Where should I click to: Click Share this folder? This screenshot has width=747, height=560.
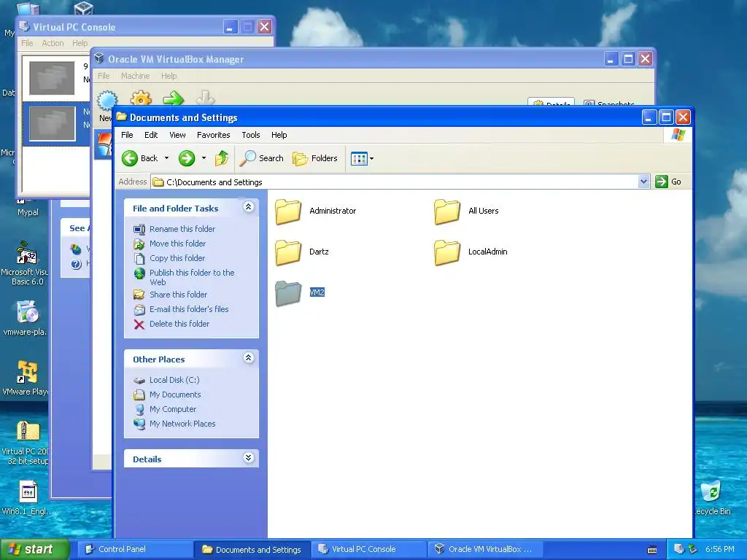pos(178,295)
